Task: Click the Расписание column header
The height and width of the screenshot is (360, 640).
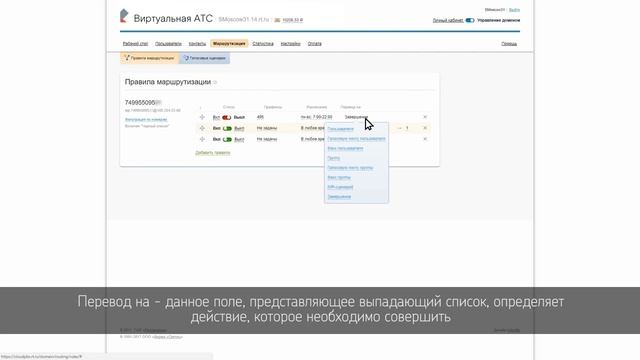Action: 317,107
